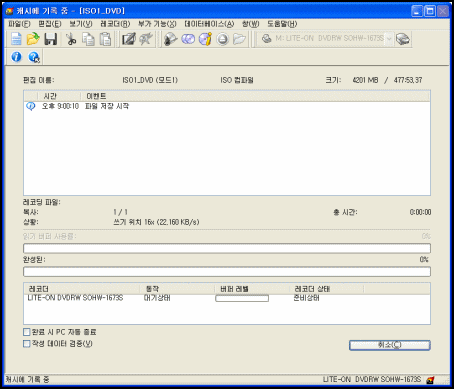Image resolution: width=454 pixels, height=389 pixels.
Task: Click the 동작 column header
Action: coord(177,289)
